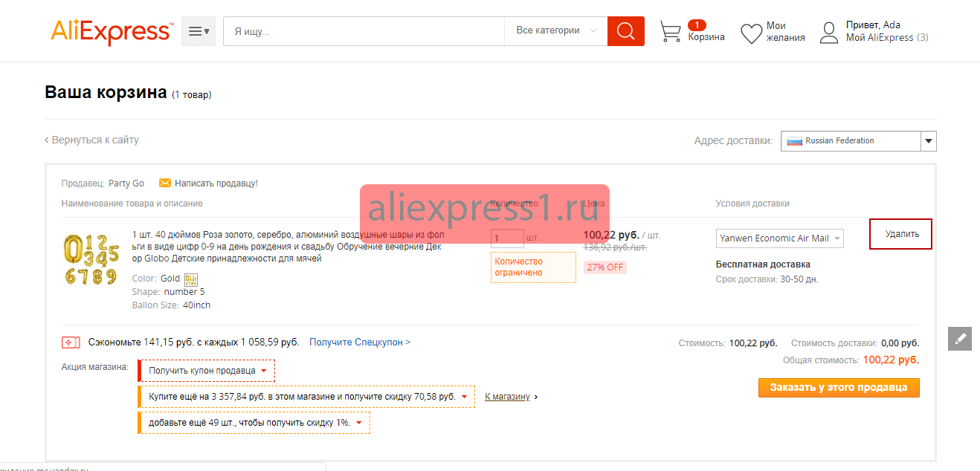Expand the 49 шт. discount offer

click(x=254, y=423)
